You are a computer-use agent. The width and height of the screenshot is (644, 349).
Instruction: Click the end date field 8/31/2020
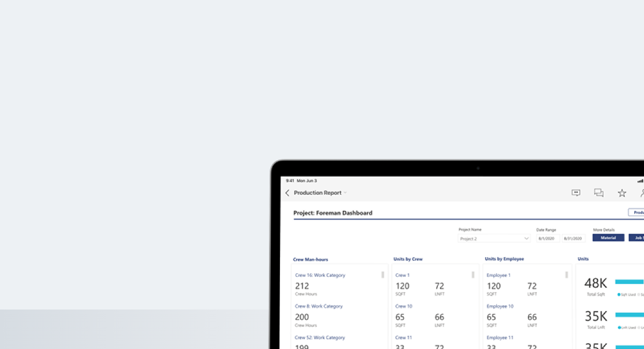click(x=574, y=238)
